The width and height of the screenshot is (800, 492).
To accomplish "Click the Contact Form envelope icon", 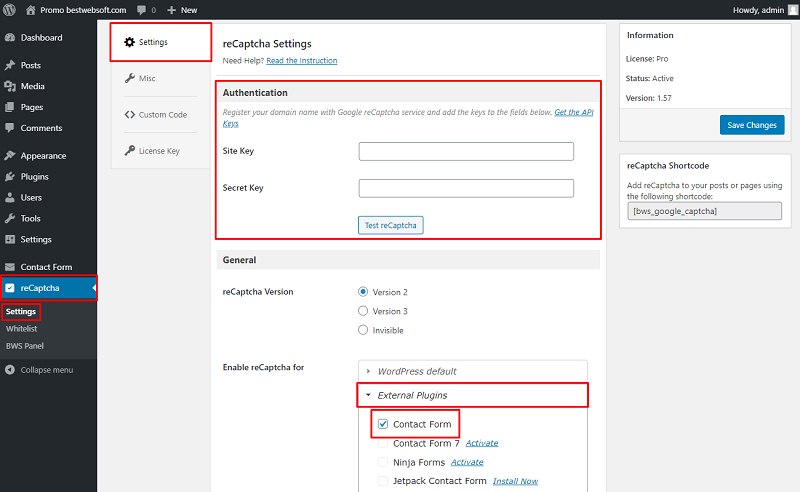I will coord(10,267).
